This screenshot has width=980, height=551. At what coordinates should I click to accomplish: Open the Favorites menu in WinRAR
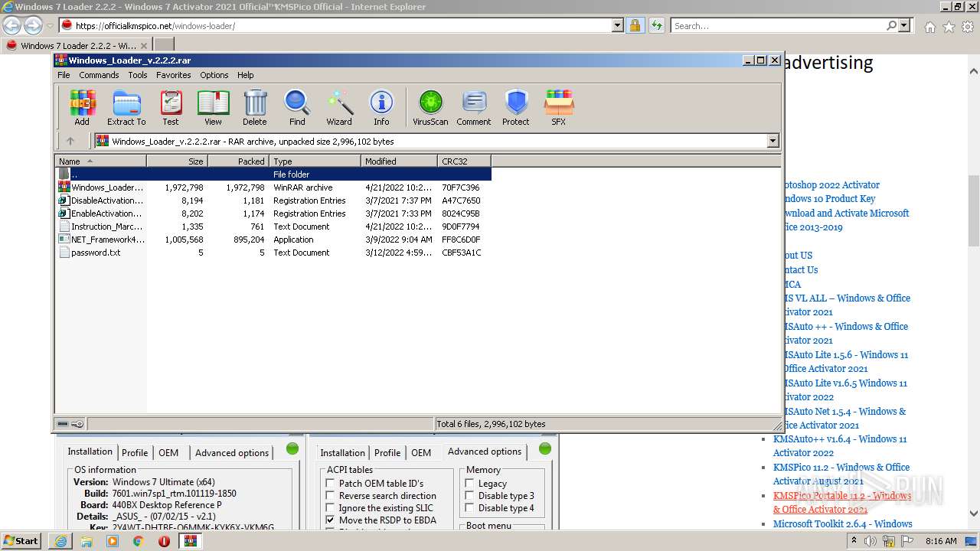(174, 75)
